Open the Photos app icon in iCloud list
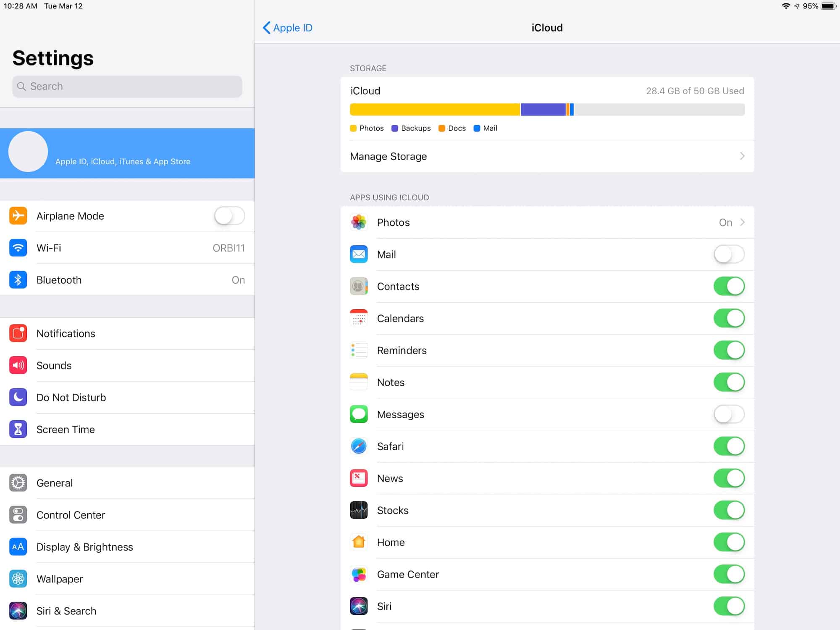This screenshot has width=840, height=630. (x=359, y=222)
